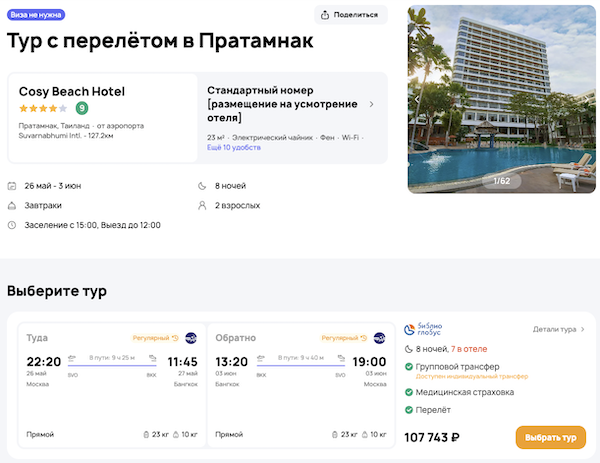Expand the Стандартный номер room chevron

coord(372,104)
